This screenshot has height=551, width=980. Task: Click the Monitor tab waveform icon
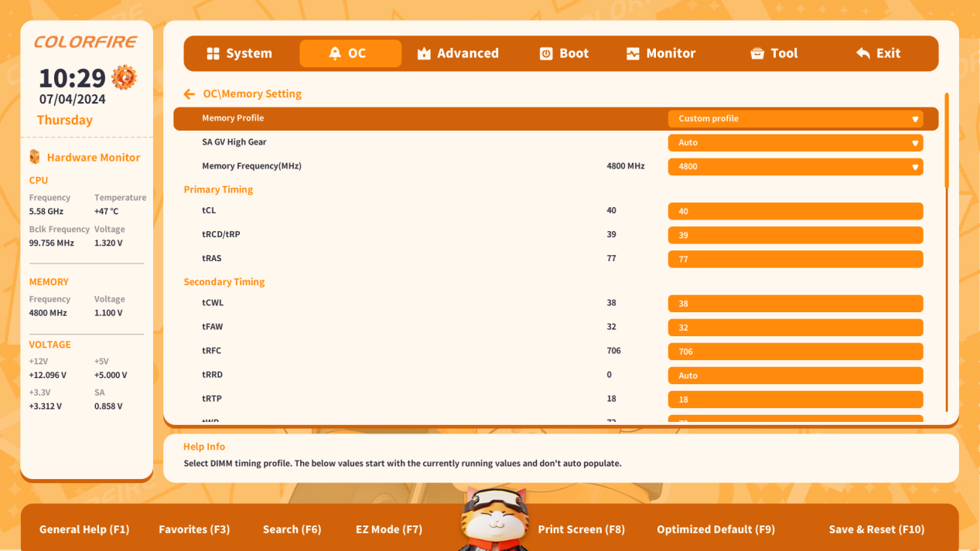(633, 53)
